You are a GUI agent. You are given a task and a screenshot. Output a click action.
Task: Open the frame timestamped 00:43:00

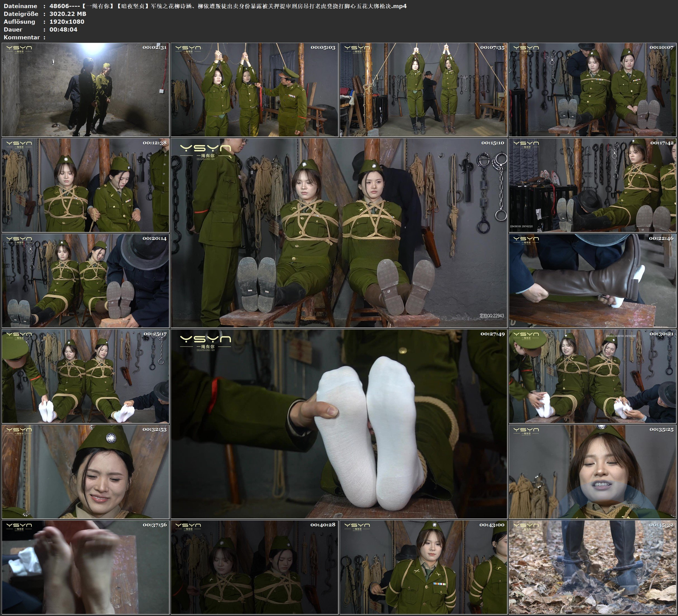[x=423, y=567]
